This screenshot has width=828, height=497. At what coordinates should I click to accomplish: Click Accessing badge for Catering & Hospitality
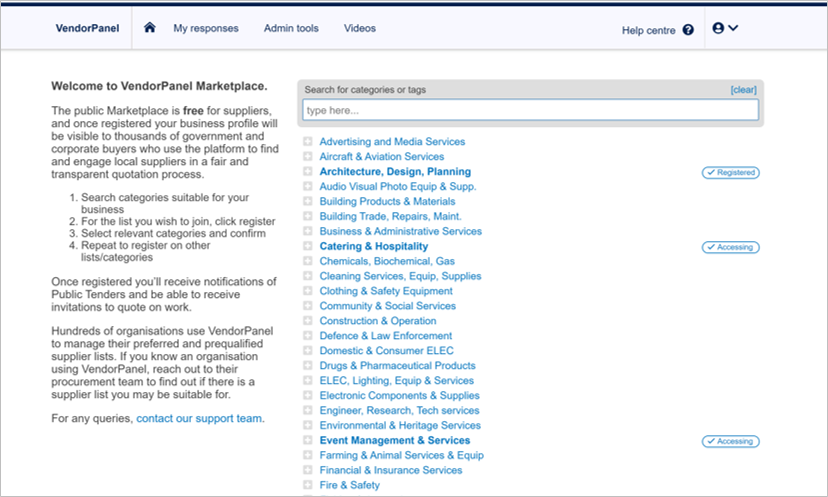[x=730, y=247]
